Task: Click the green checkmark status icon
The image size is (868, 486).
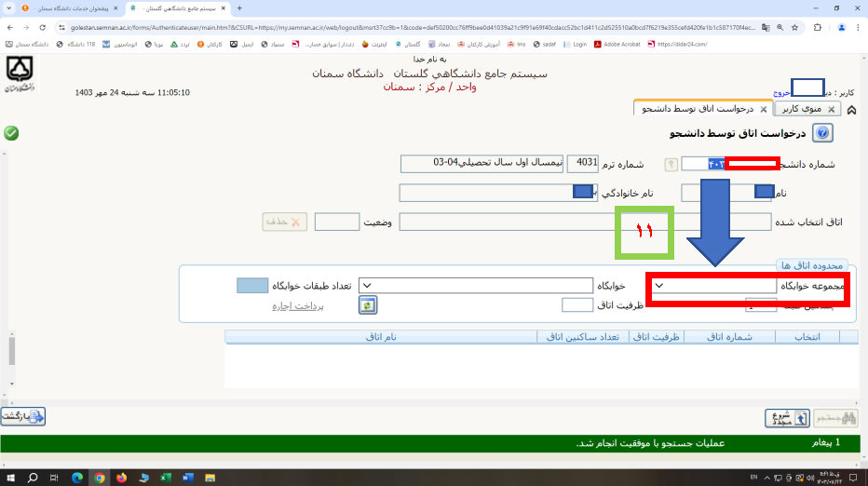Action: (x=11, y=133)
